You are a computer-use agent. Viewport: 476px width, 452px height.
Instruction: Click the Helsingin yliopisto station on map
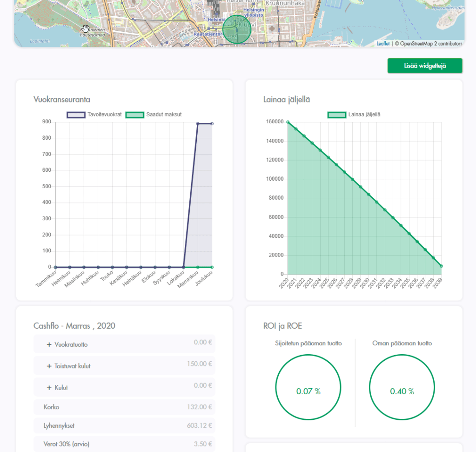(x=251, y=13)
